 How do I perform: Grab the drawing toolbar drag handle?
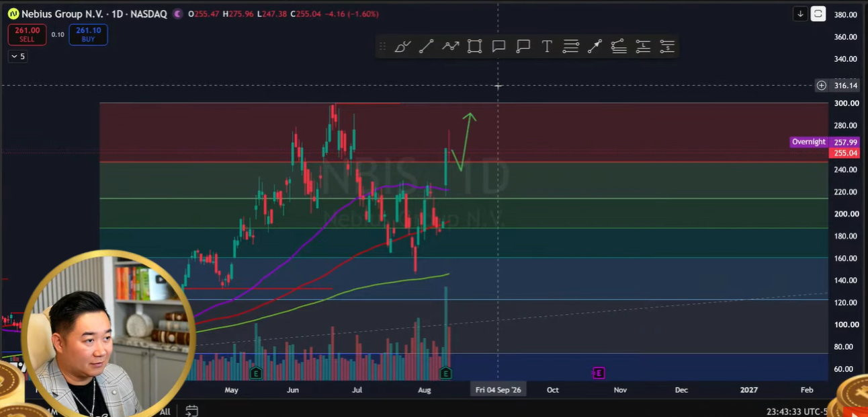[382, 46]
